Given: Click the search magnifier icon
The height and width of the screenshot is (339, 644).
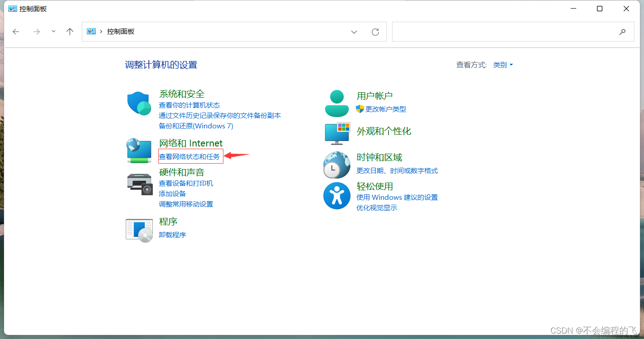Looking at the screenshot, I should [x=623, y=32].
